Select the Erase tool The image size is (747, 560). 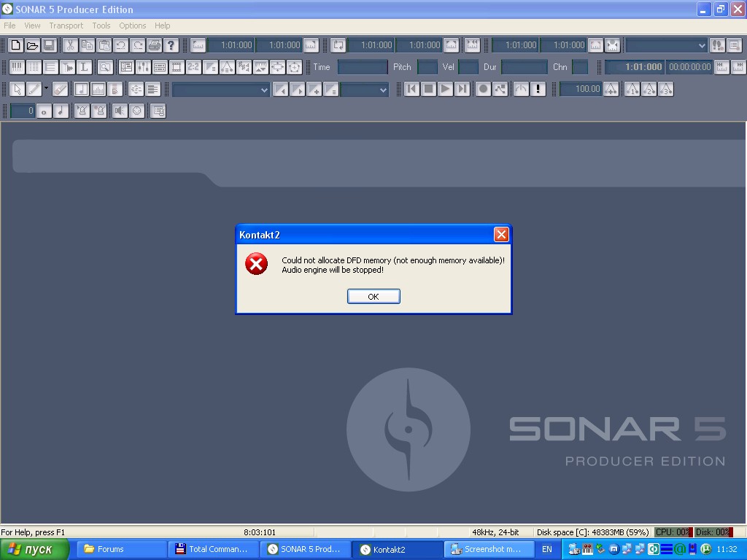[x=60, y=89]
